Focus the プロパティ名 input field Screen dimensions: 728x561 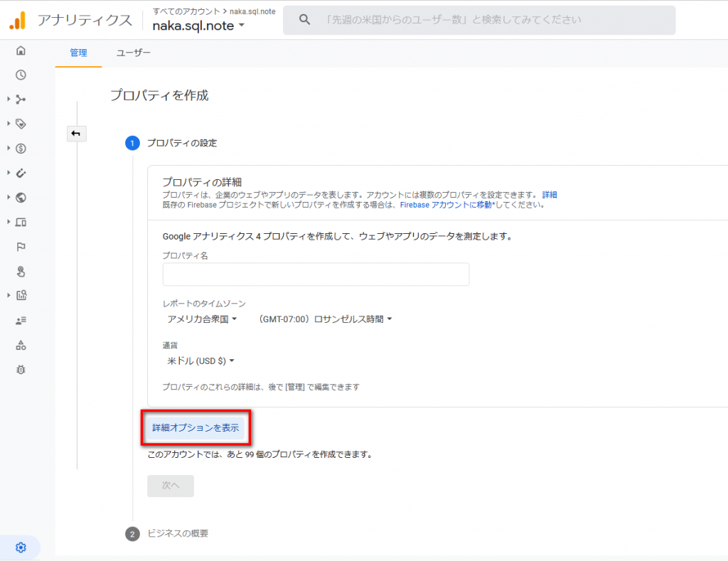pyautogui.click(x=316, y=274)
